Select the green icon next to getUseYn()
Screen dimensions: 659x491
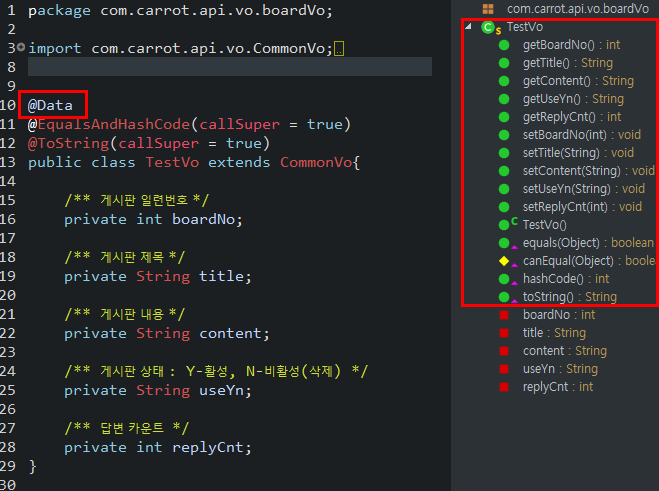(504, 99)
